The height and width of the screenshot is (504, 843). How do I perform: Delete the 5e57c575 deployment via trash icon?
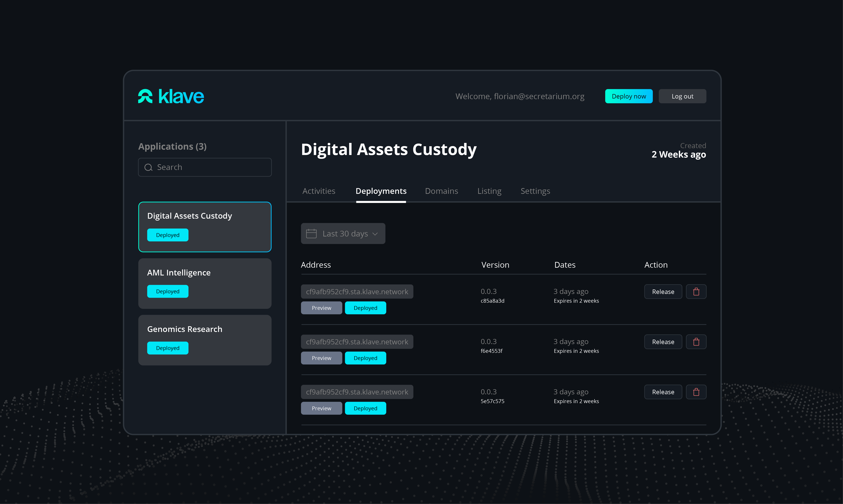[x=696, y=392]
